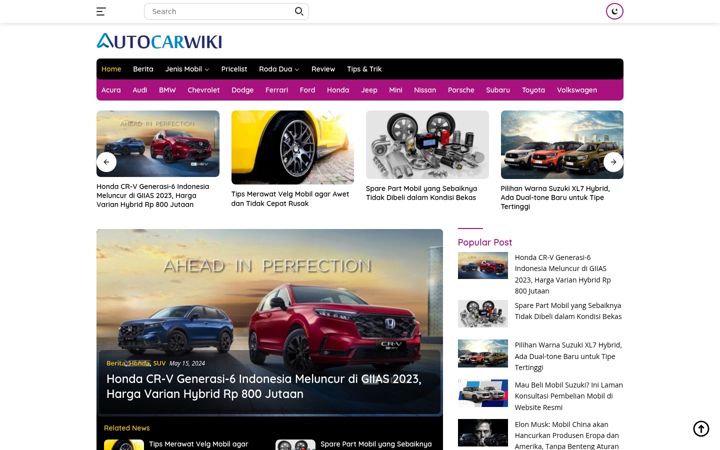The image size is (720, 450).
Task: Open the Review menu item
Action: click(323, 69)
